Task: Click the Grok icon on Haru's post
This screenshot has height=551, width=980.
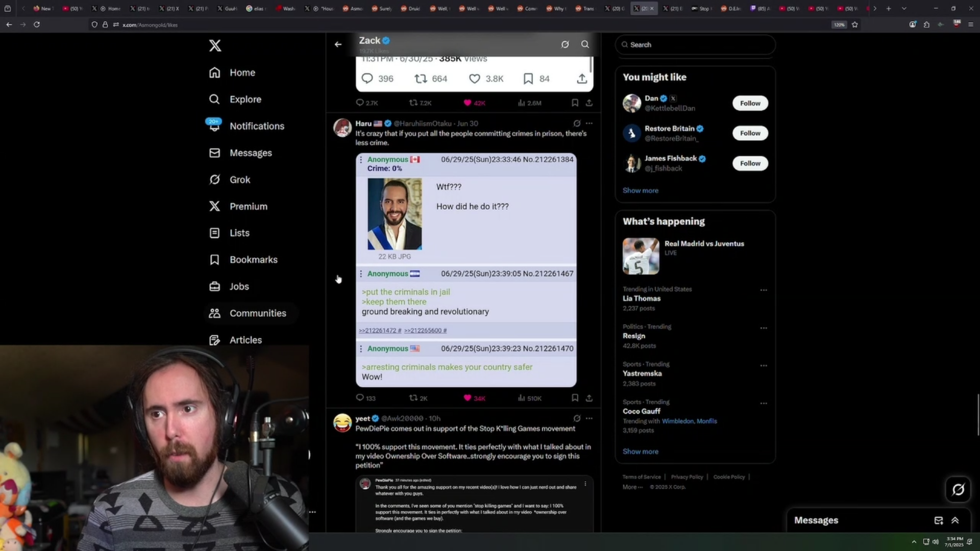Action: (577, 123)
